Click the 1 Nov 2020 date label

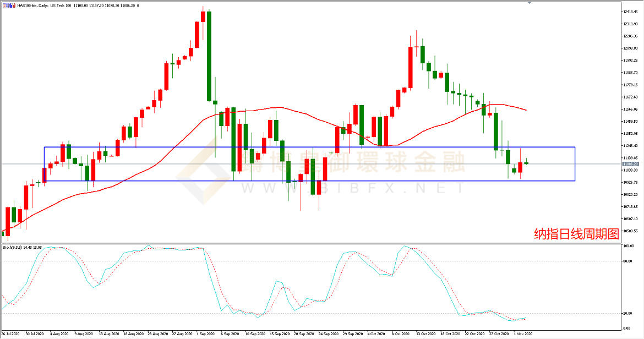pos(523,333)
